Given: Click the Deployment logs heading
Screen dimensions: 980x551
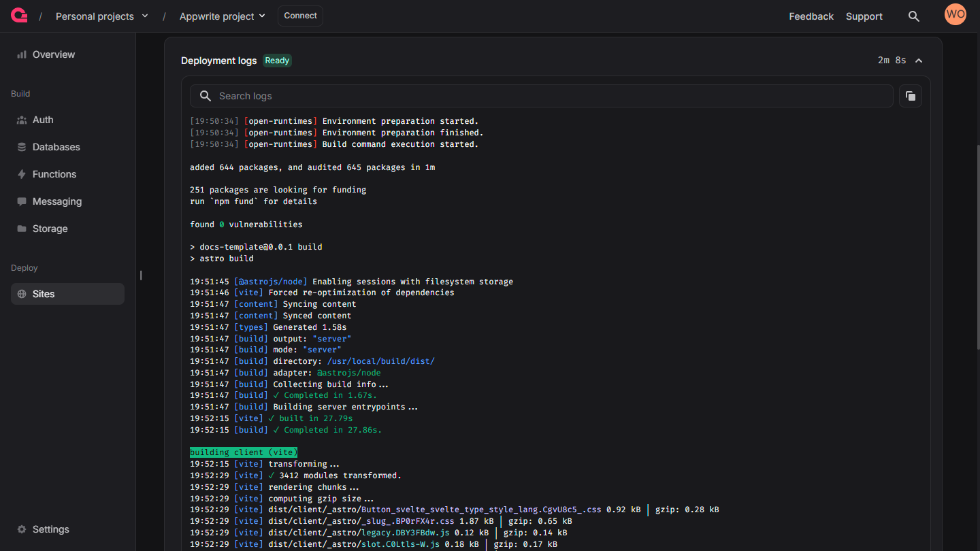Looking at the screenshot, I should (x=219, y=61).
